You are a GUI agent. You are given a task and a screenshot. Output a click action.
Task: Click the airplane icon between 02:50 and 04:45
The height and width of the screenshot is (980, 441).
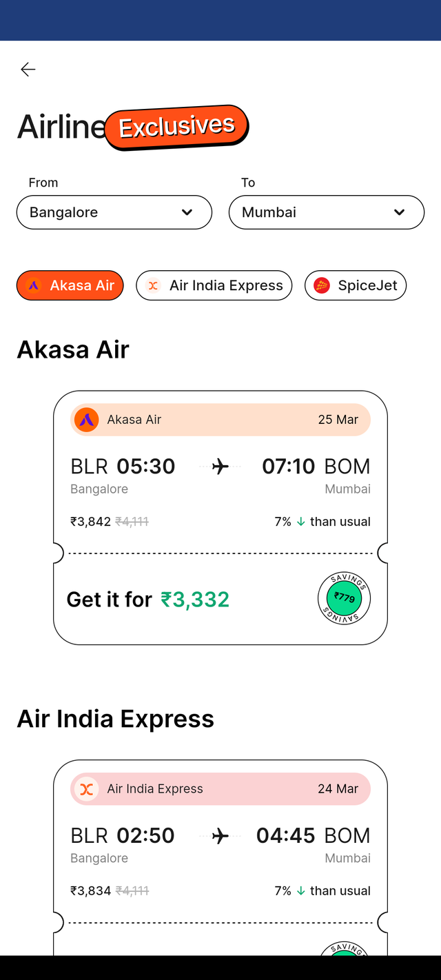tap(220, 836)
